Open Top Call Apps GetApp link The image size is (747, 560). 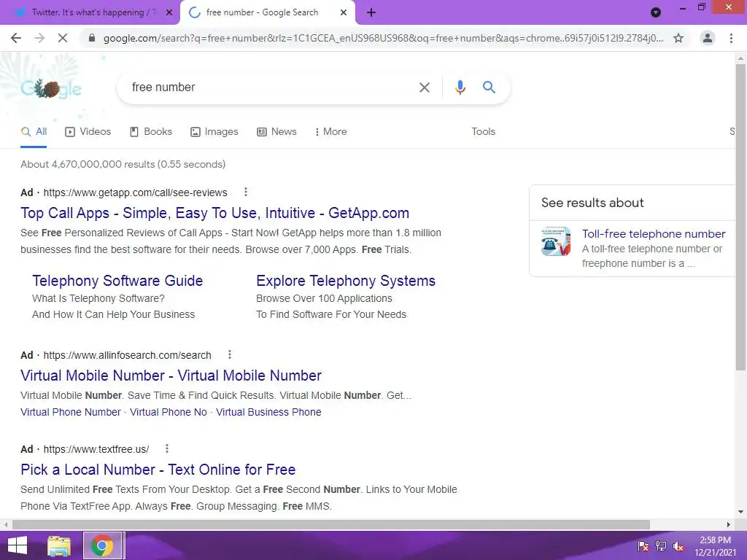[215, 213]
